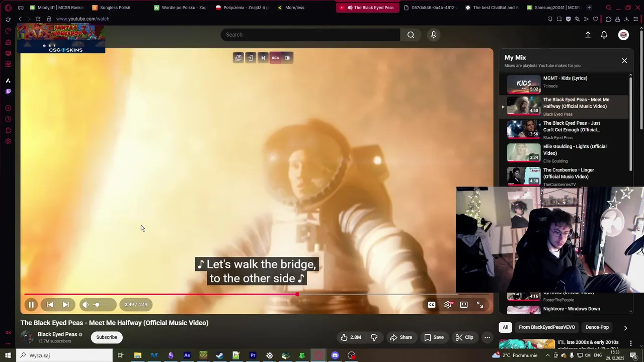Start voice search with the microphone icon
Viewport: 644px width, 362px height.
[x=434, y=35]
